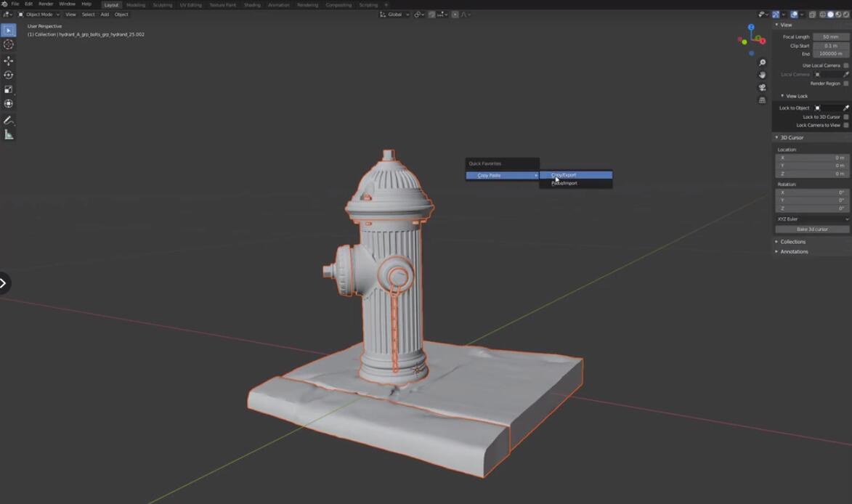The width and height of the screenshot is (852, 504).
Task: Select the Cursor tool in left toolbar
Action: tap(9, 44)
